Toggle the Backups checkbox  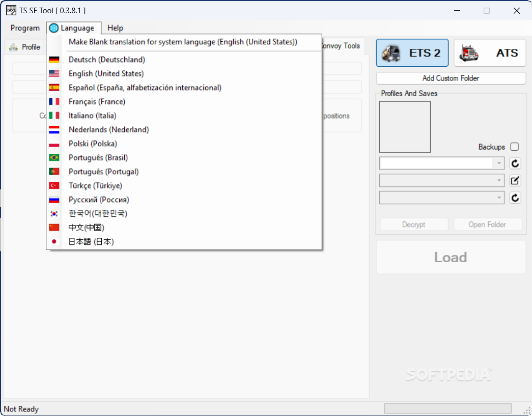pyautogui.click(x=514, y=147)
